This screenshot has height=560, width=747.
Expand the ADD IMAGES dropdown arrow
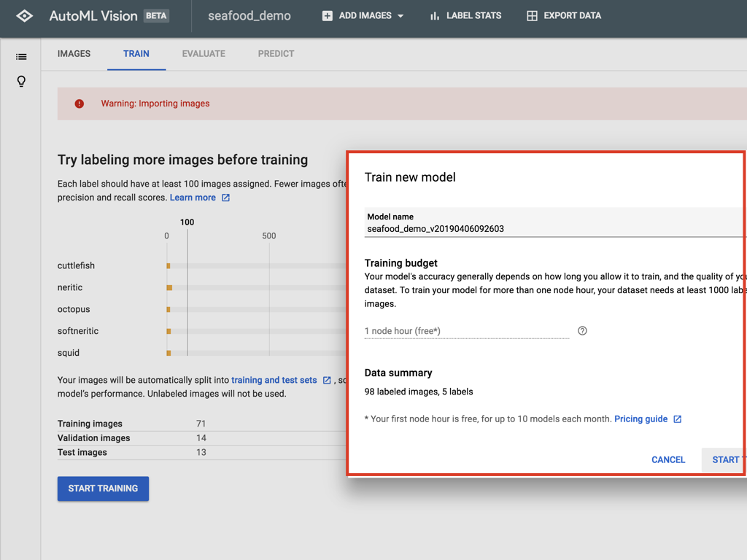[400, 16]
